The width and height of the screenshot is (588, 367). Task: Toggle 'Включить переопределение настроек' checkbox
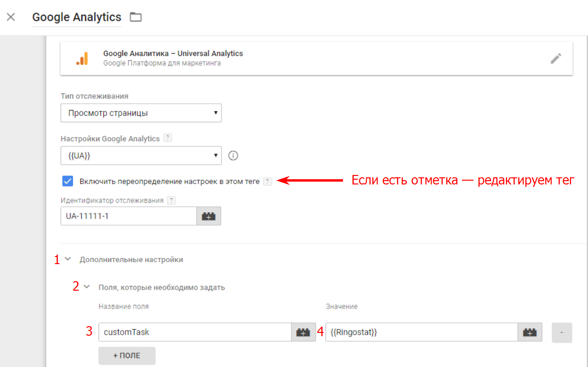click(x=68, y=181)
